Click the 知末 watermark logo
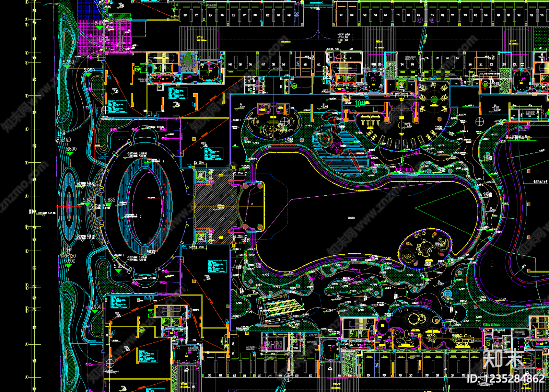This screenshot has height=392, width=549. point(504,358)
